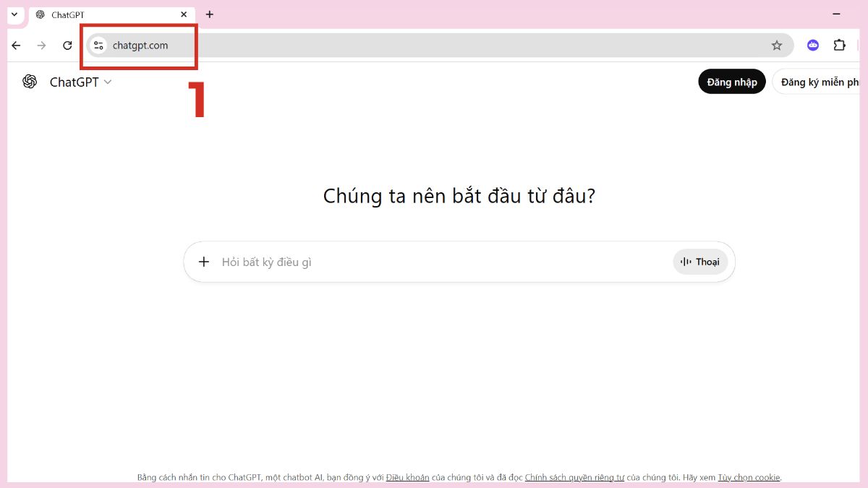
Task: Open site information icon in the address bar
Action: [98, 45]
